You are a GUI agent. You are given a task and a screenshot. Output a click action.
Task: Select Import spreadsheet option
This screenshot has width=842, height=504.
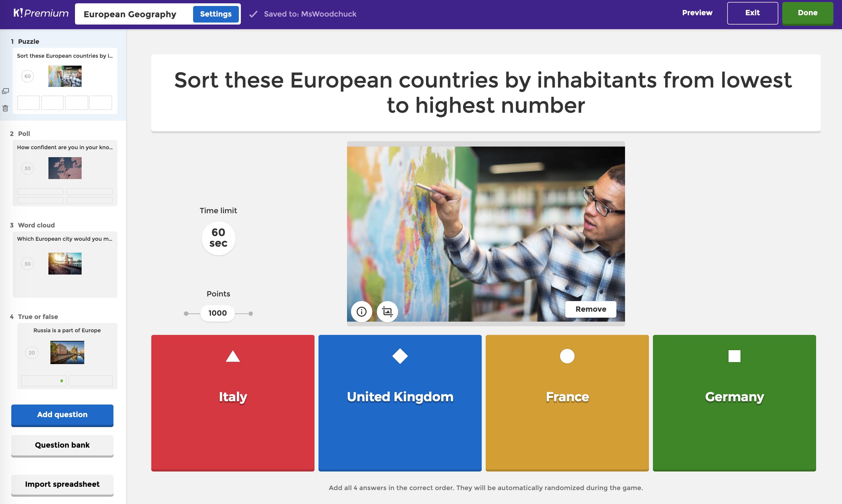point(62,483)
